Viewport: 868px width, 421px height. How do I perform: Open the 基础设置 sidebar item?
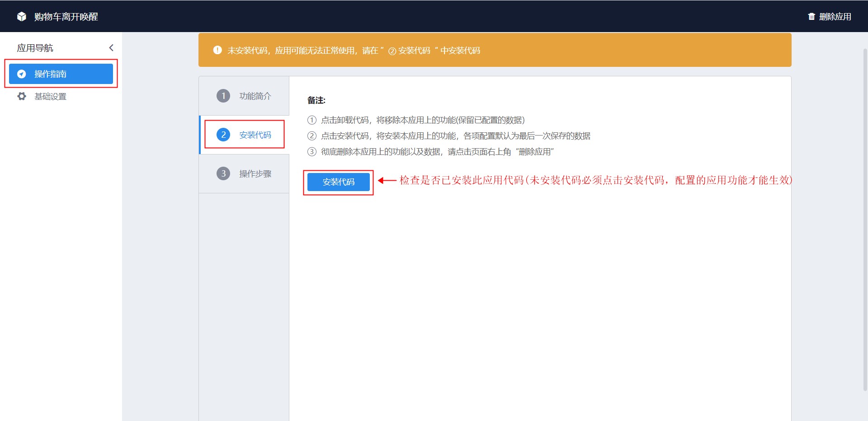point(61,96)
